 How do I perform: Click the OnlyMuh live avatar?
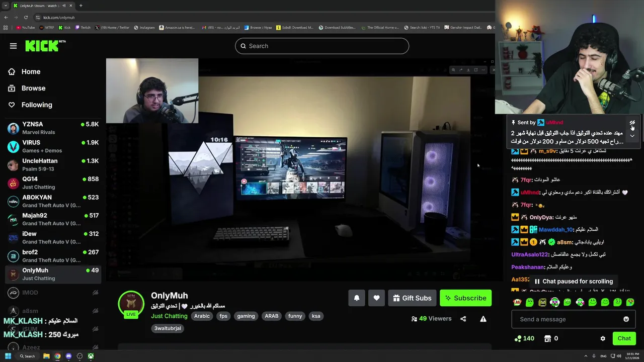(x=131, y=303)
